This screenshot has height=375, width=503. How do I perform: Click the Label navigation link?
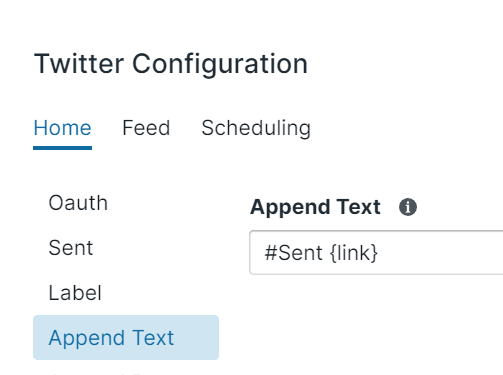click(x=75, y=293)
